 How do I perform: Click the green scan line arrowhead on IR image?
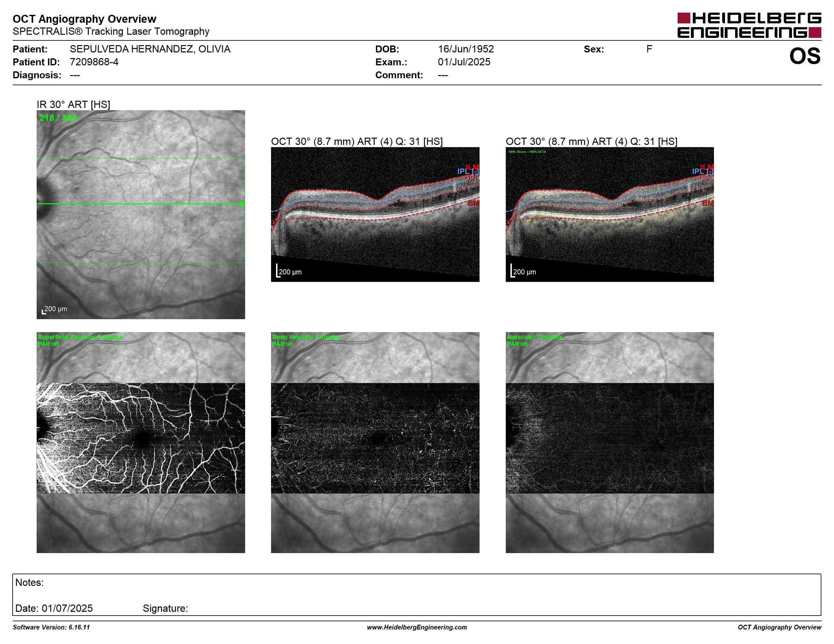tap(242, 204)
